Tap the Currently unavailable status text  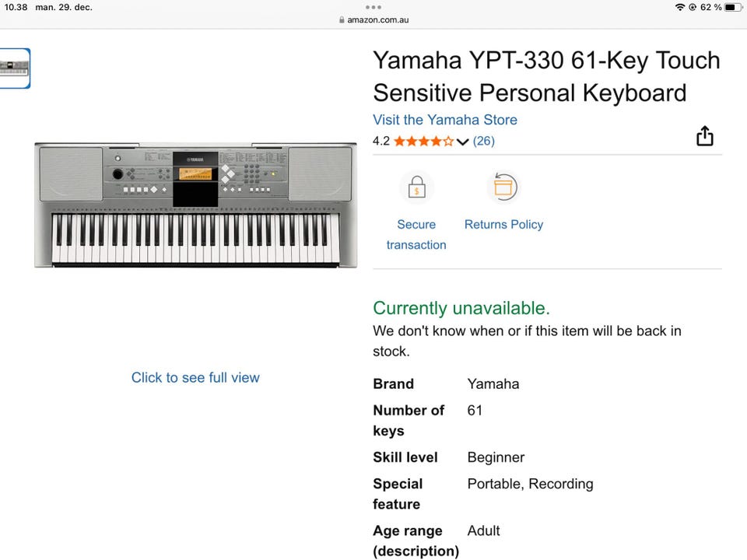(x=461, y=308)
